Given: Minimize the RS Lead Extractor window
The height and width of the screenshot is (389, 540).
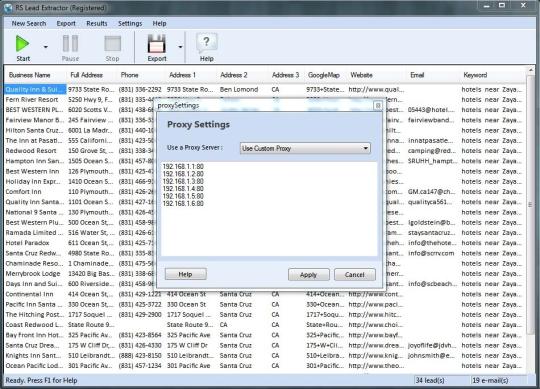Looking at the screenshot, I should point(487,5).
